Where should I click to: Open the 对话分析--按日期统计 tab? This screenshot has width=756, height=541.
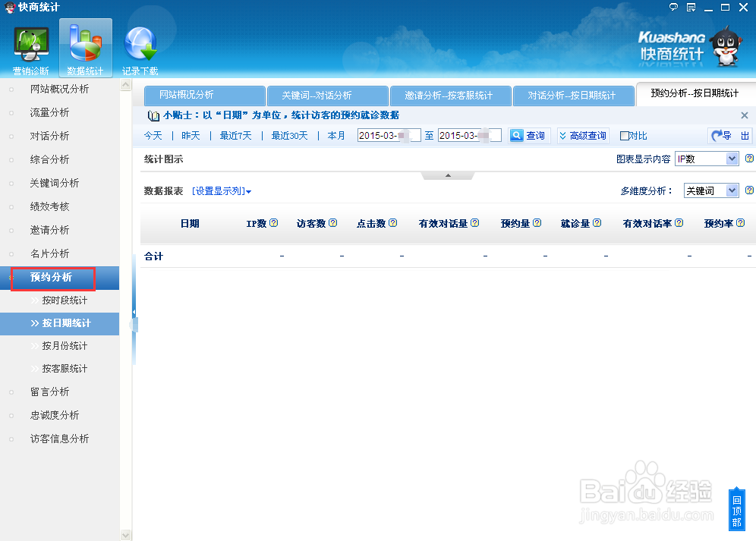[x=575, y=96]
